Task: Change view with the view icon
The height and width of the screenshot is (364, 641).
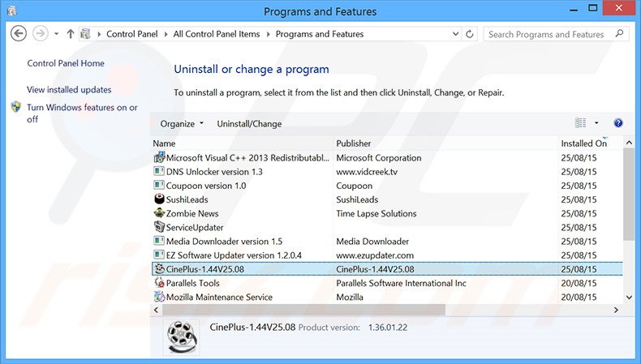Action: [580, 122]
